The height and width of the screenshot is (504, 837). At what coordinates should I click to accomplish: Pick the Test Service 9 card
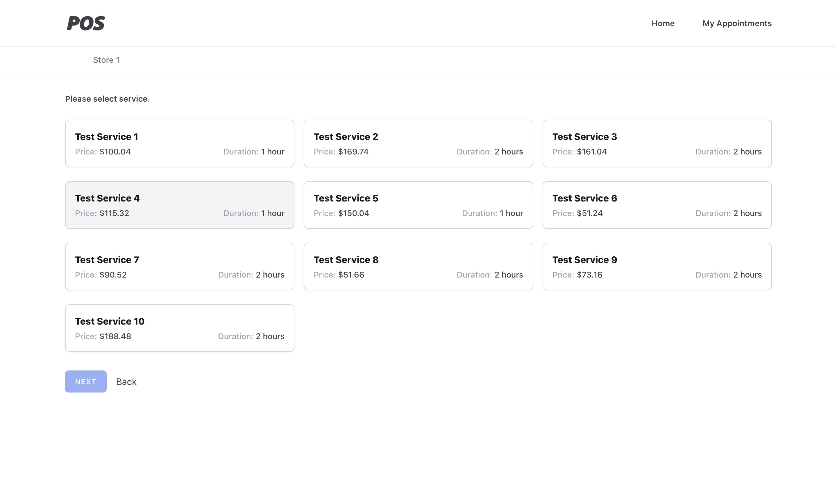pyautogui.click(x=657, y=267)
